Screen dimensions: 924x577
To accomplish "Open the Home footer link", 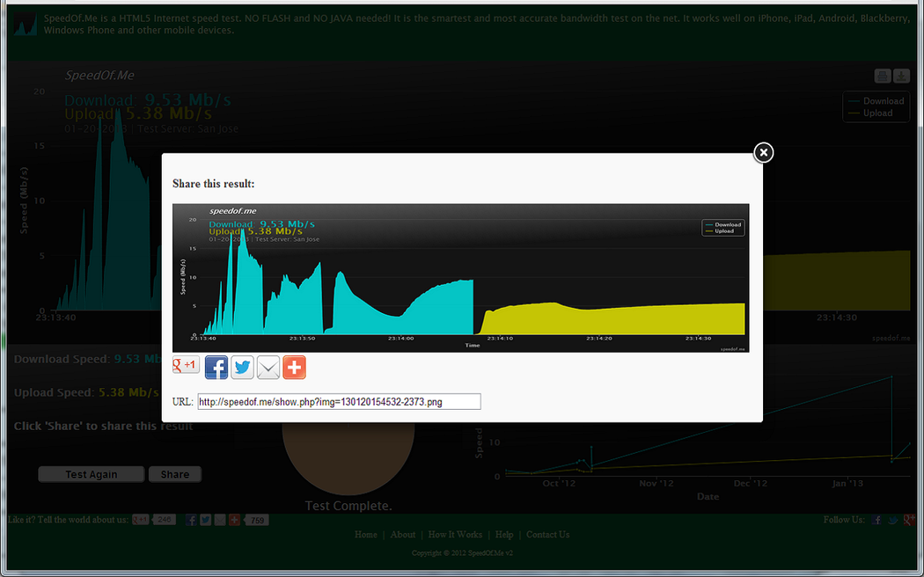I will point(366,535).
